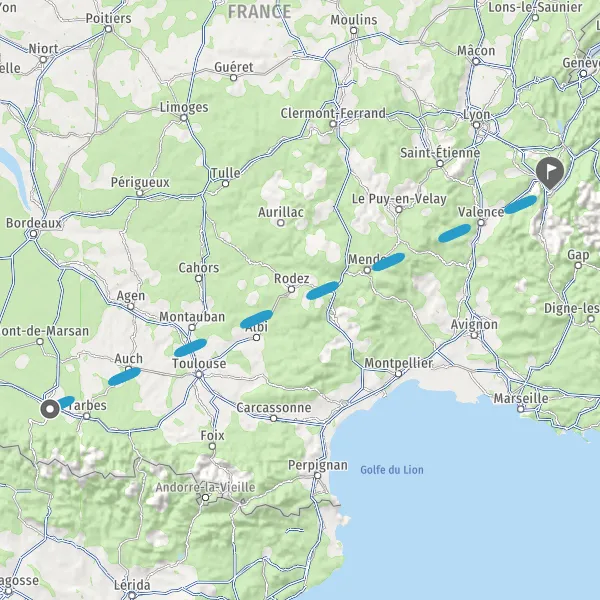Click the FRANCE country label
The height and width of the screenshot is (600, 600).
point(259,12)
